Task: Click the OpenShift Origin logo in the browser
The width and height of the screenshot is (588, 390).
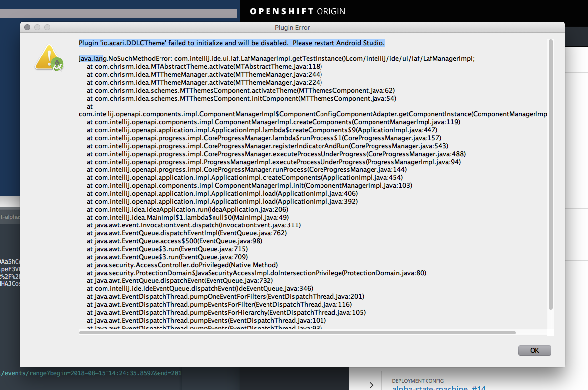Action: [297, 11]
